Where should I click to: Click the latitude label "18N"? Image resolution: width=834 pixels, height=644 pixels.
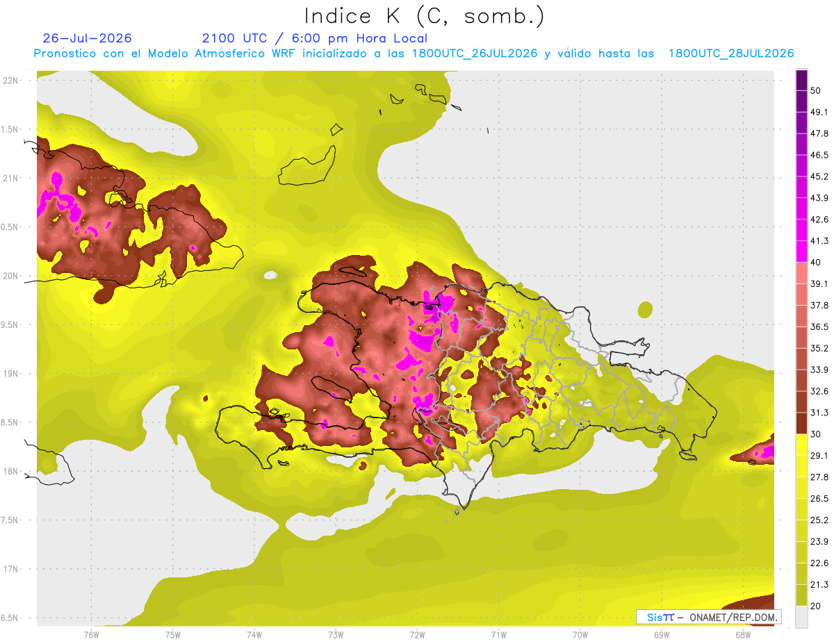(x=11, y=472)
